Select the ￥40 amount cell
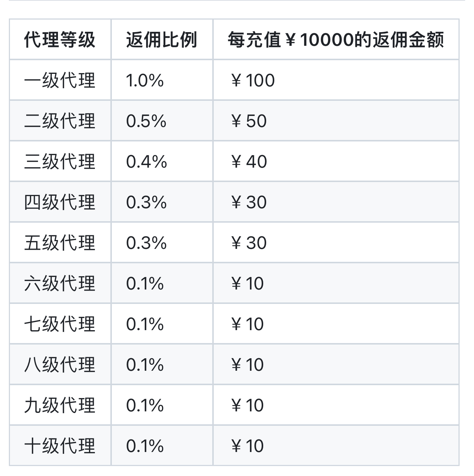Image resolution: width=474 pixels, height=476 pixels. (x=249, y=161)
